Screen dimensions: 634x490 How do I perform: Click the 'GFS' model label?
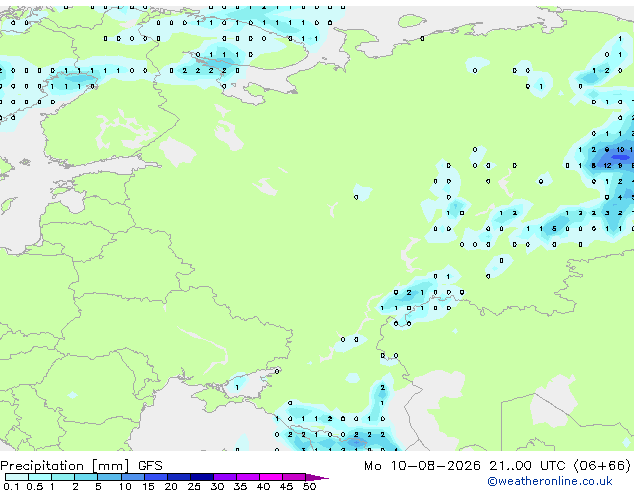150,466
